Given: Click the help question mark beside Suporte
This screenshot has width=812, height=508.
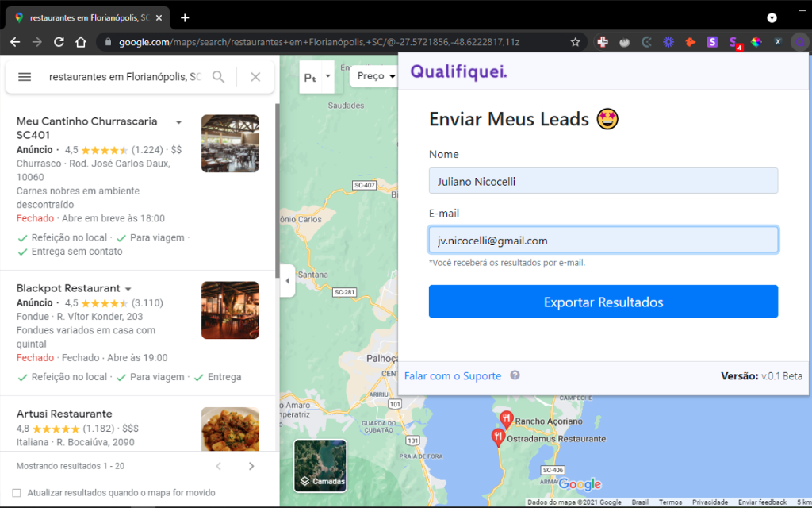Looking at the screenshot, I should pyautogui.click(x=515, y=375).
